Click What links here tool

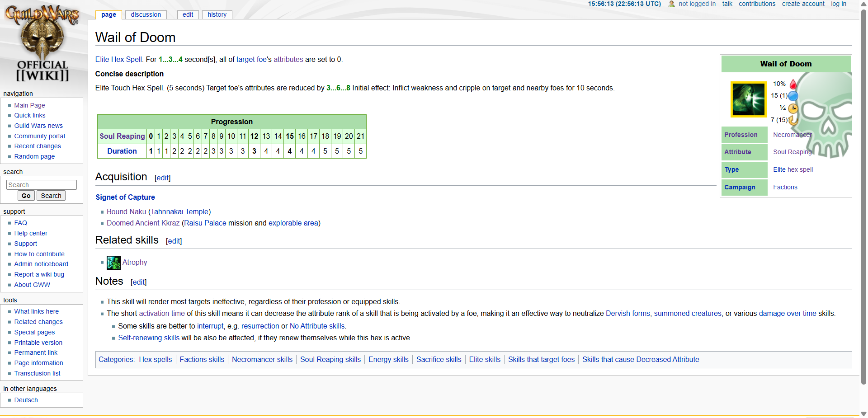(x=36, y=311)
